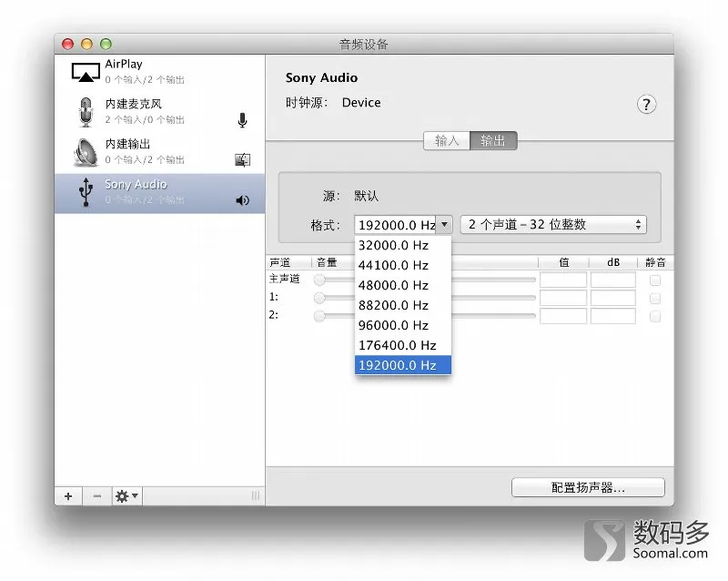Click the dB column header
Viewport: 728px width, 581px height.
coord(613,262)
